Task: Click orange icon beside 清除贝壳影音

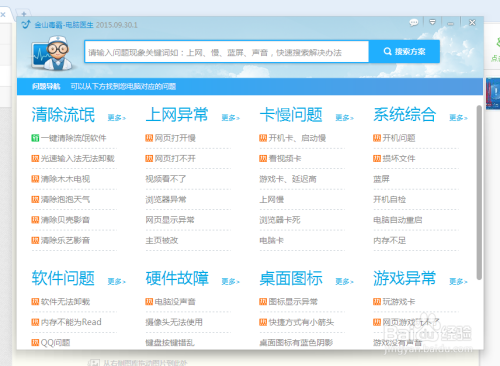Action: click(35, 220)
